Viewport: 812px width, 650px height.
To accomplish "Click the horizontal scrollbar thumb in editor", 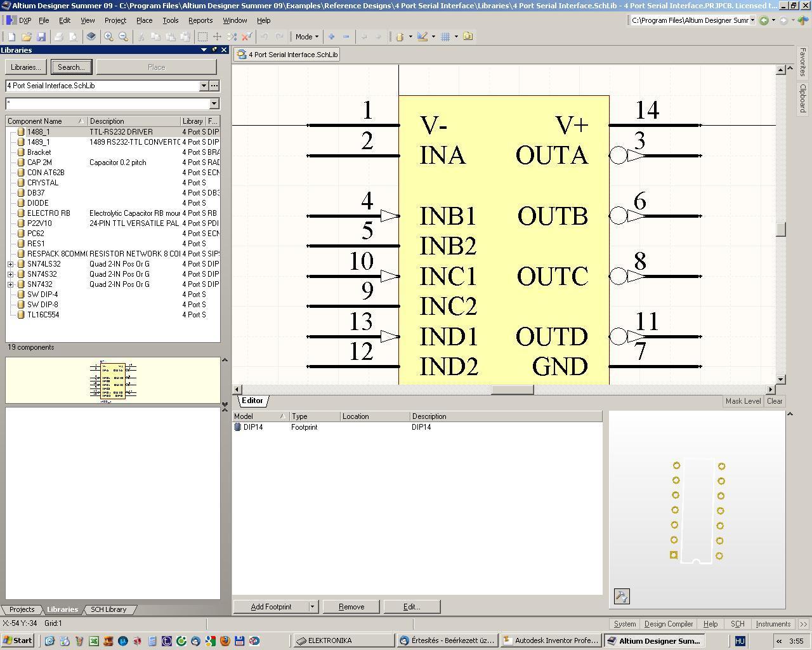I will click(x=512, y=389).
